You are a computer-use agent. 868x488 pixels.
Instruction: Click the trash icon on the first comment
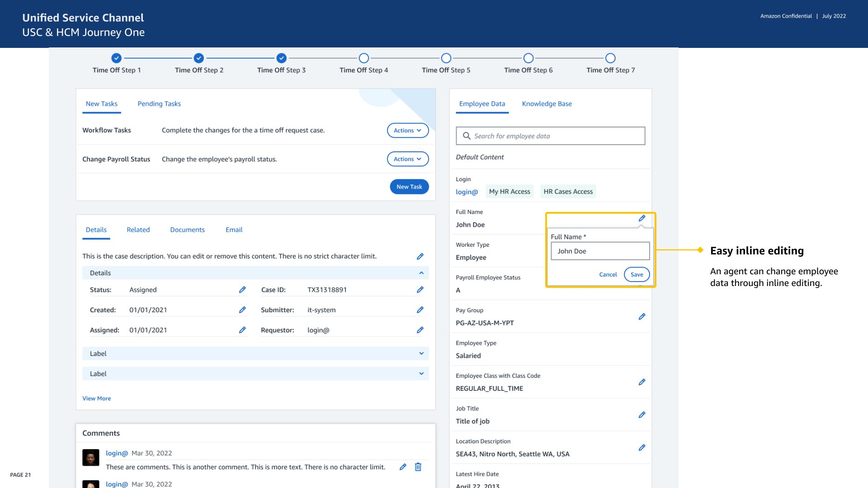(x=418, y=467)
